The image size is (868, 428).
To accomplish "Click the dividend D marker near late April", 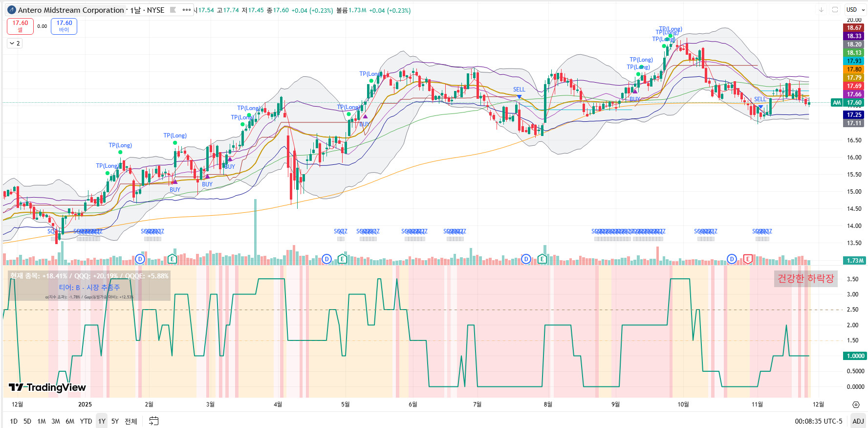I will tap(327, 259).
